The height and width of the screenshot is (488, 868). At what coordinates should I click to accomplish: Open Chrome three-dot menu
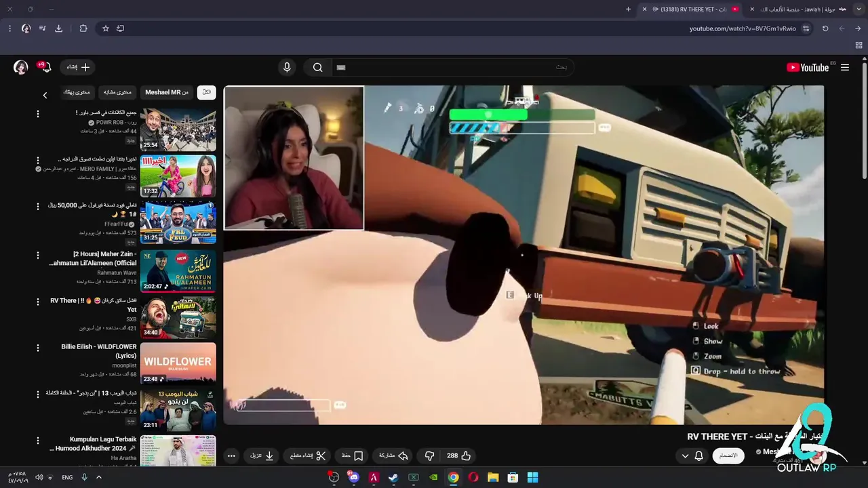(9, 28)
